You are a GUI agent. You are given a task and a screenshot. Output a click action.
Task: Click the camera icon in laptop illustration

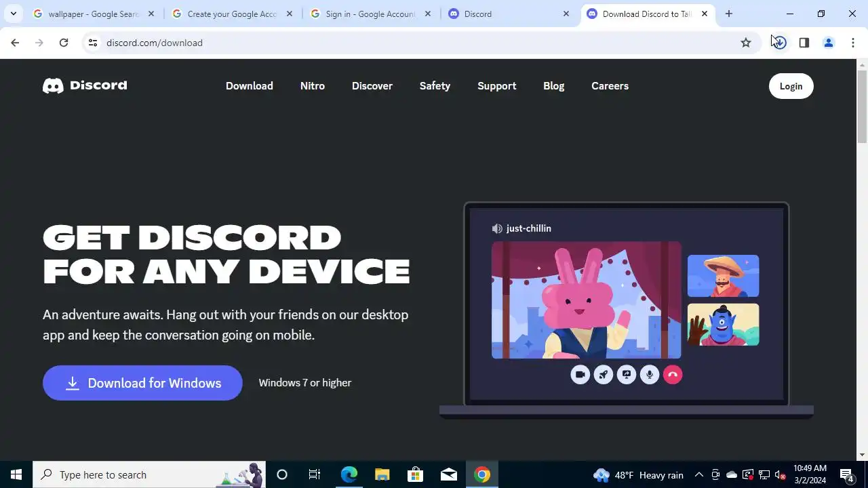tap(580, 374)
